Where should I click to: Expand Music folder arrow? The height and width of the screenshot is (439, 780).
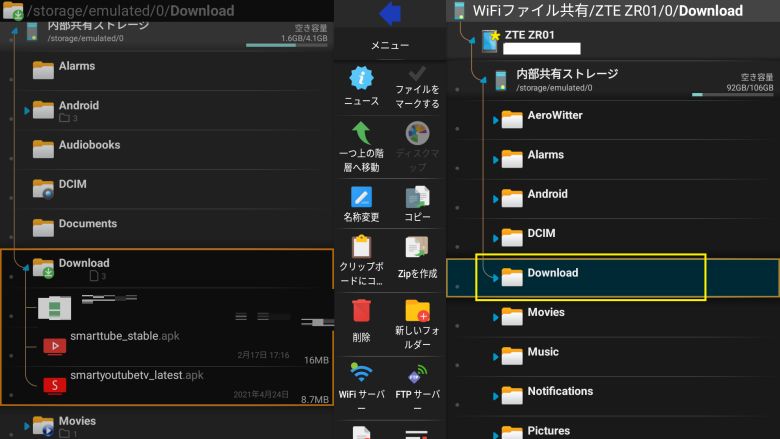click(x=495, y=356)
